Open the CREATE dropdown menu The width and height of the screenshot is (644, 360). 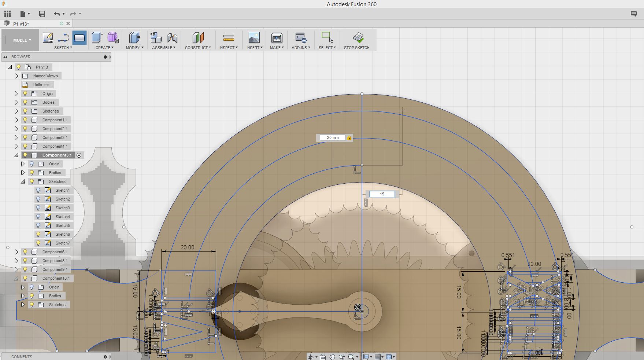pos(104,48)
